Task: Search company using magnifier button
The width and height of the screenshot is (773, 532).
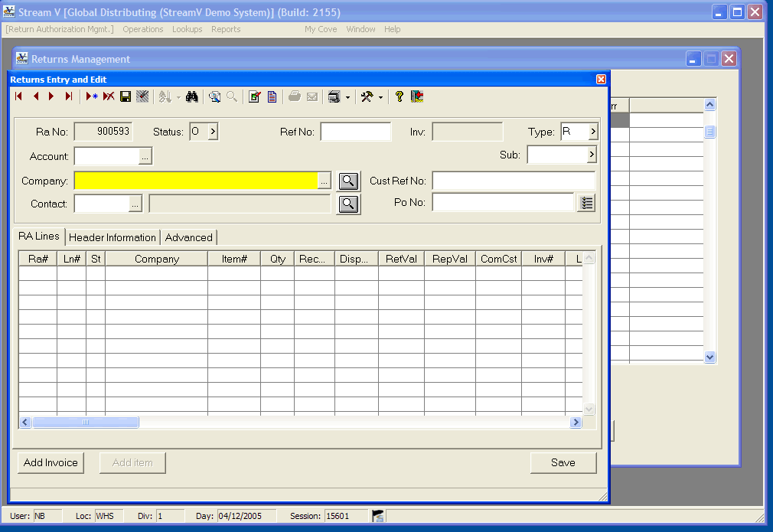Action: [348, 181]
